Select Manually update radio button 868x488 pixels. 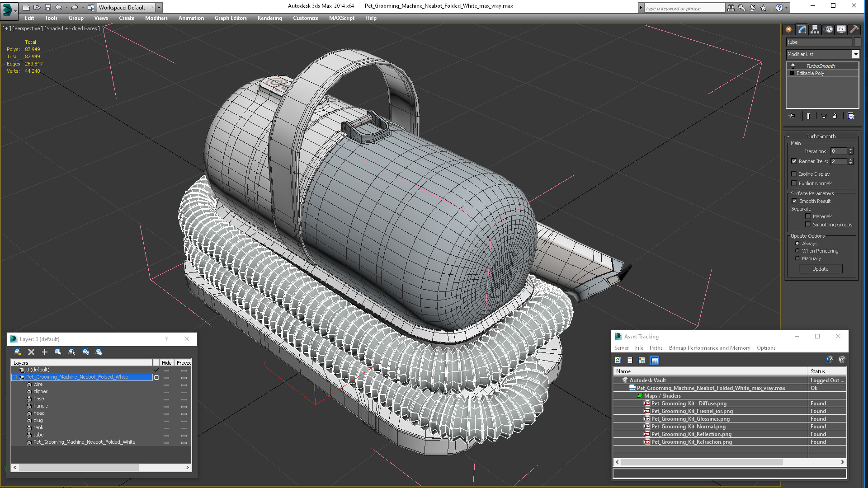coord(797,258)
